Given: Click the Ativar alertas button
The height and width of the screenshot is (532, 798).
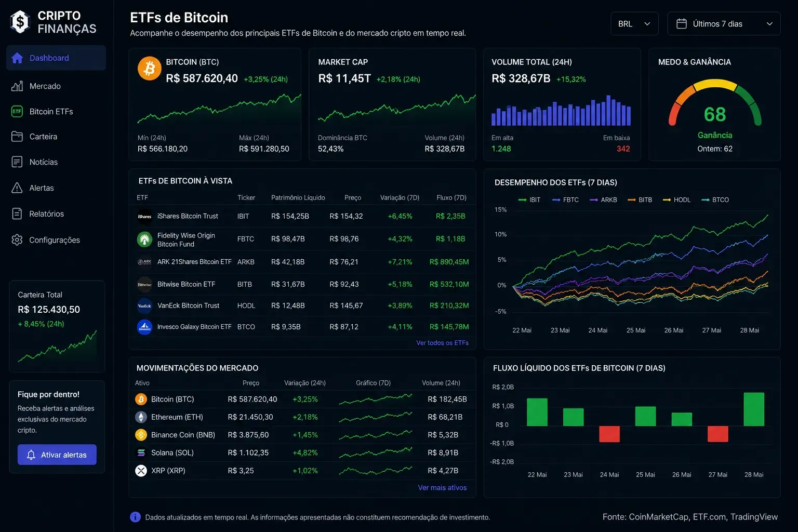Looking at the screenshot, I should pyautogui.click(x=57, y=455).
